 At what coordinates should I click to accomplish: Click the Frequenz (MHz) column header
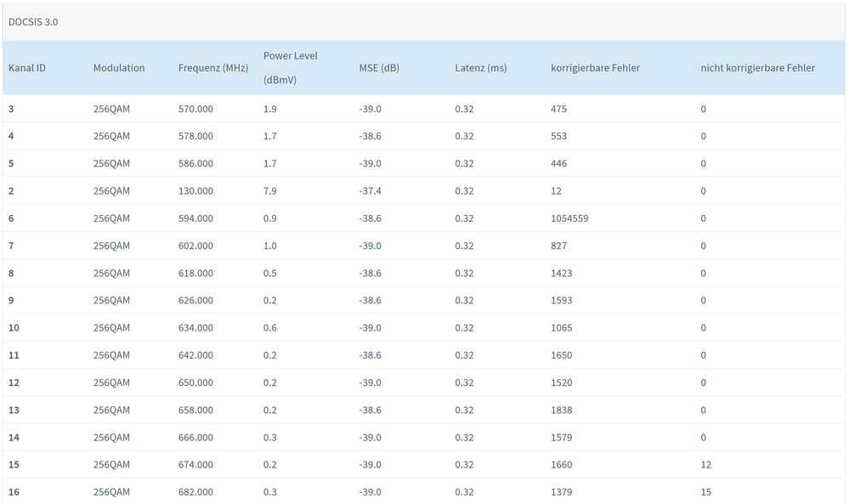[x=213, y=68]
